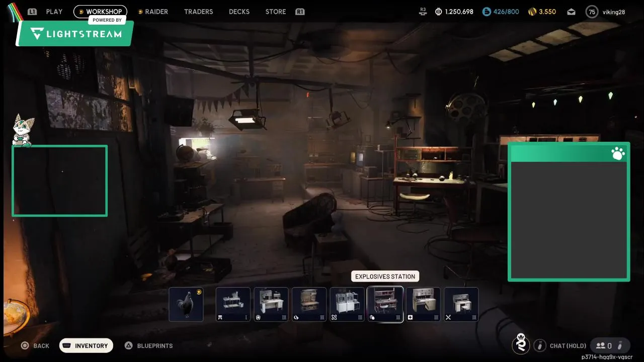The width and height of the screenshot is (644, 362).
Task: Click the cat mascot icon
Action: coord(22,130)
